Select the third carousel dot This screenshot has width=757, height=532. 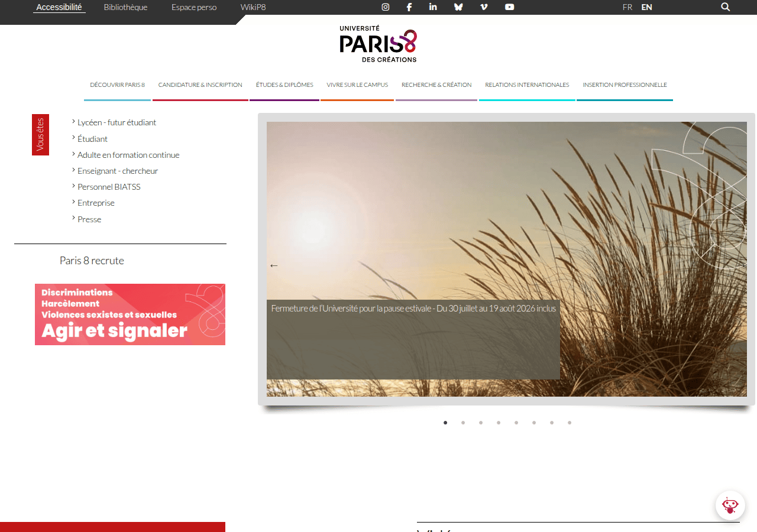[x=481, y=423]
